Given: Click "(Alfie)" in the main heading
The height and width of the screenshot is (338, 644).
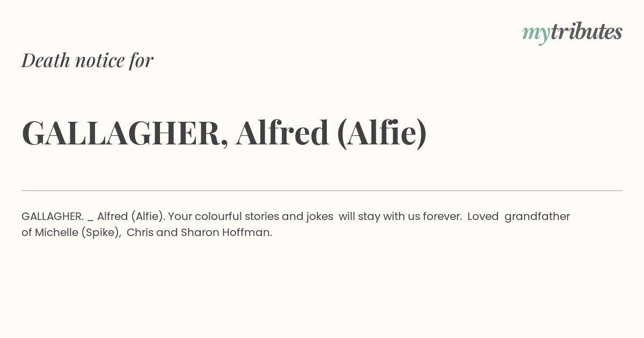Looking at the screenshot, I should click(382, 133).
